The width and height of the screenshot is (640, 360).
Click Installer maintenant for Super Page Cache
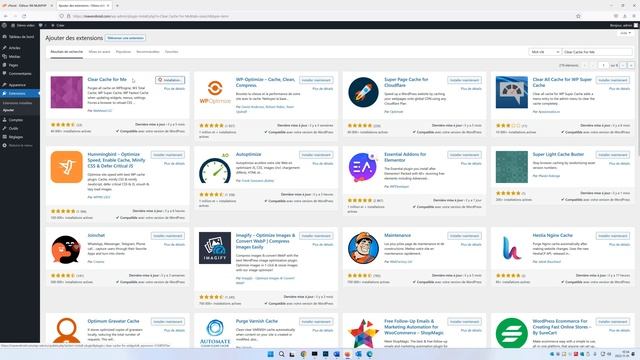(464, 80)
